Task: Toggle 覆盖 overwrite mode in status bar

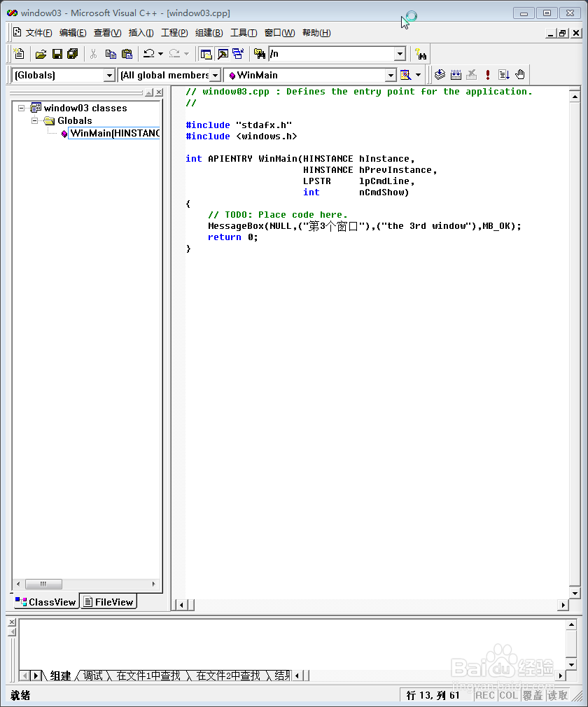Action: tap(532, 696)
